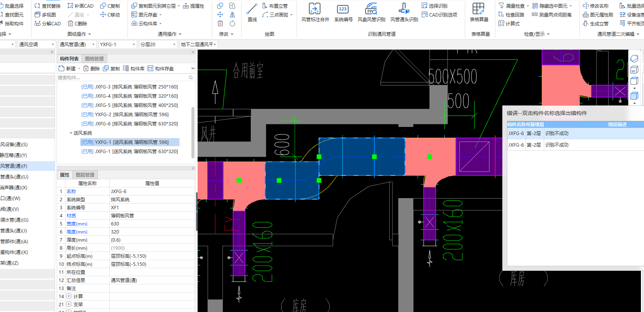Screen dimensions: 644x312
Task: Click the 复制 button in component list
Action: click(x=111, y=68)
